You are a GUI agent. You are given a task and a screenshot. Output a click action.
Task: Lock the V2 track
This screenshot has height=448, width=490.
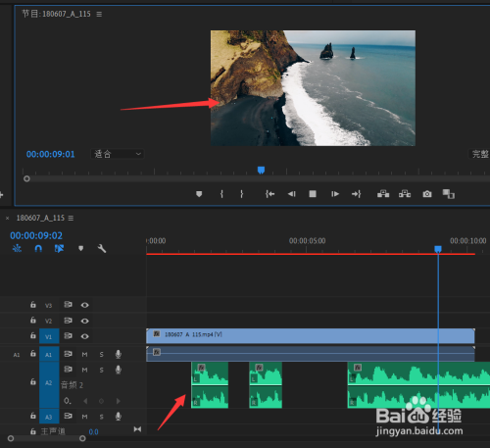(x=33, y=320)
